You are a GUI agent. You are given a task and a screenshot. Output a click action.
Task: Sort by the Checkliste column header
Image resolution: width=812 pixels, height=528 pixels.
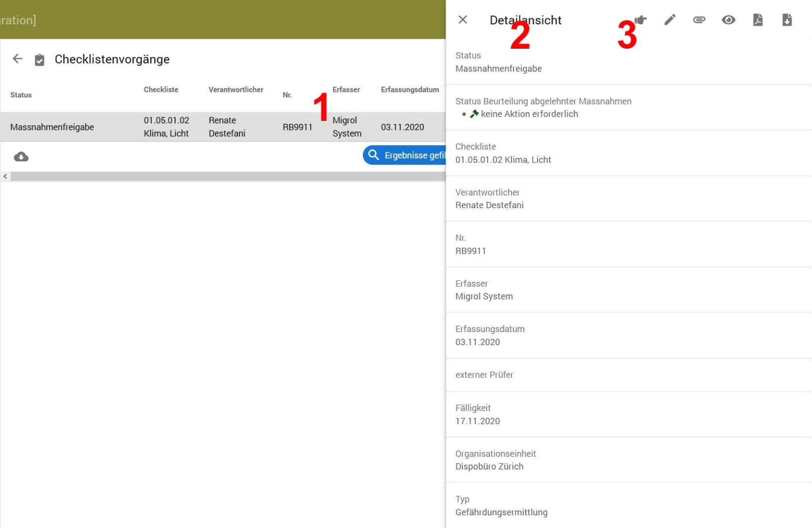[161, 89]
